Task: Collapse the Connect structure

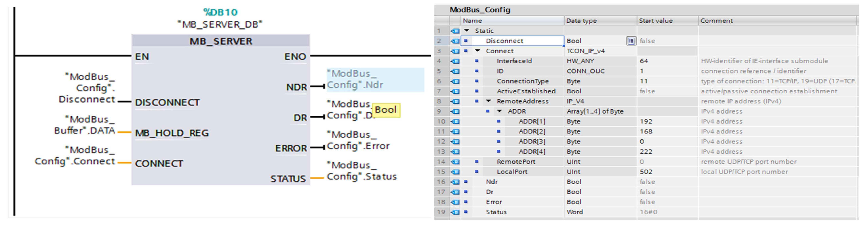Action: [478, 51]
